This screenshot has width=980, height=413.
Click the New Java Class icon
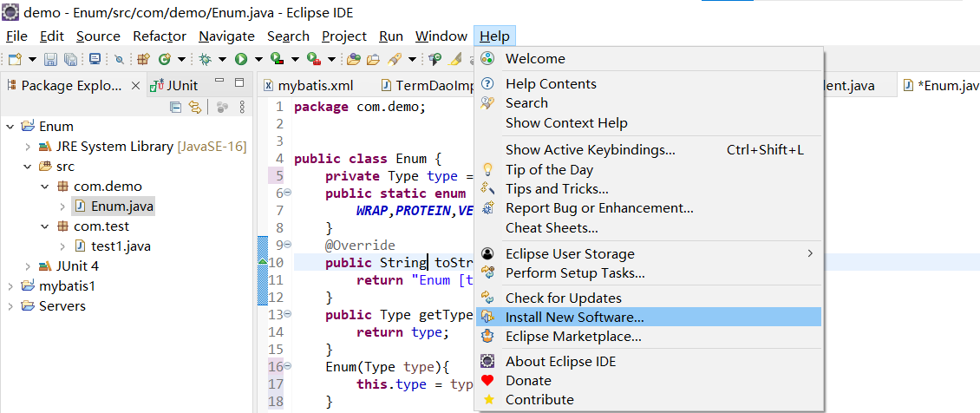[x=164, y=59]
